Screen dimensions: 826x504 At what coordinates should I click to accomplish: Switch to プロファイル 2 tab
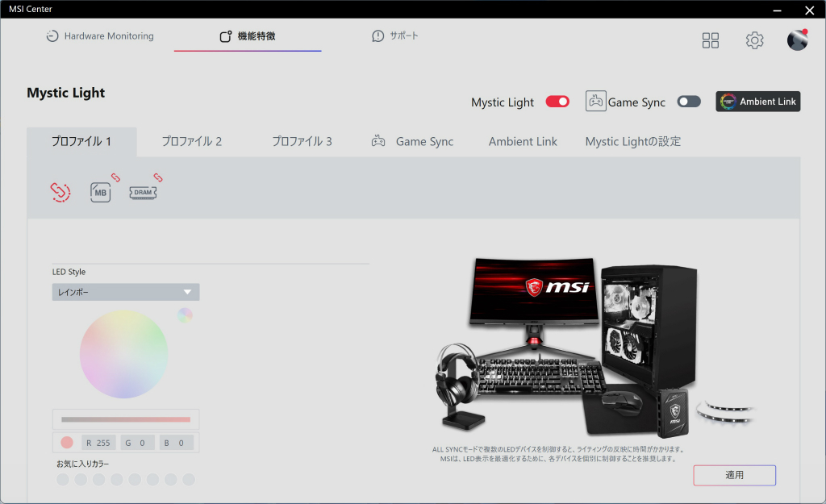point(192,141)
